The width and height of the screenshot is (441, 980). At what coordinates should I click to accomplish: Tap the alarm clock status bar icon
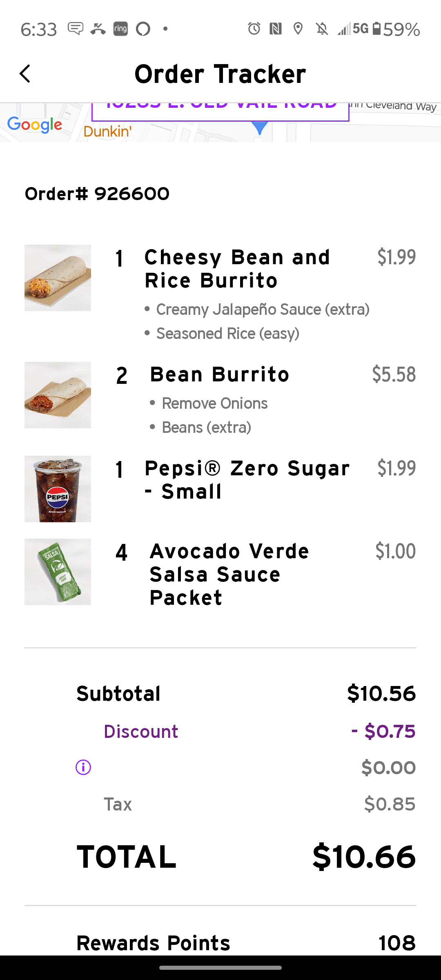(254, 29)
